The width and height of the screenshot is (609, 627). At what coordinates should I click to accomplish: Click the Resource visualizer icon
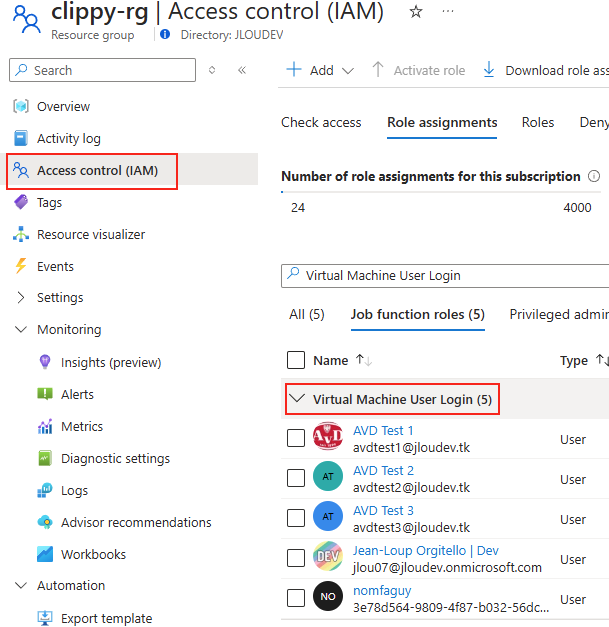click(x=21, y=234)
